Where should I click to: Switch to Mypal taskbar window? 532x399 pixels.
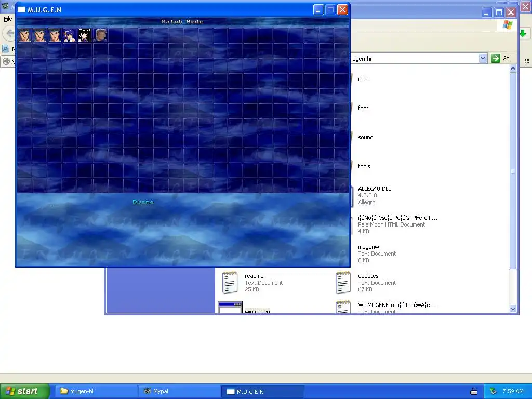[179, 391]
